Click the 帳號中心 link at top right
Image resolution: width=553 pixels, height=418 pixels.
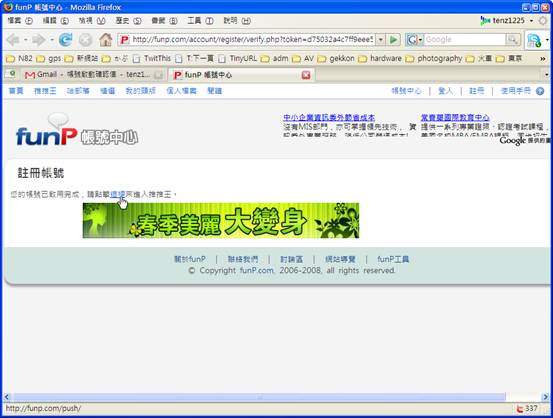(406, 91)
